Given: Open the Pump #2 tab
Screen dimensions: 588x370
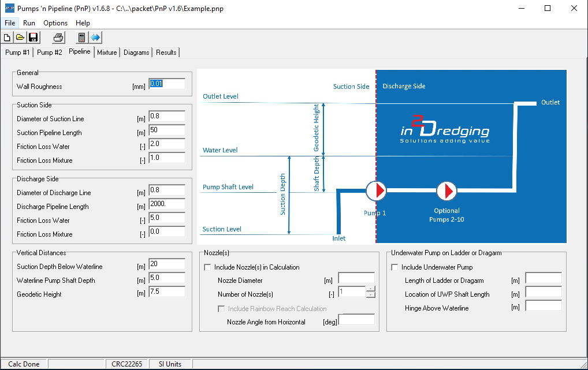Looking at the screenshot, I should [x=50, y=51].
